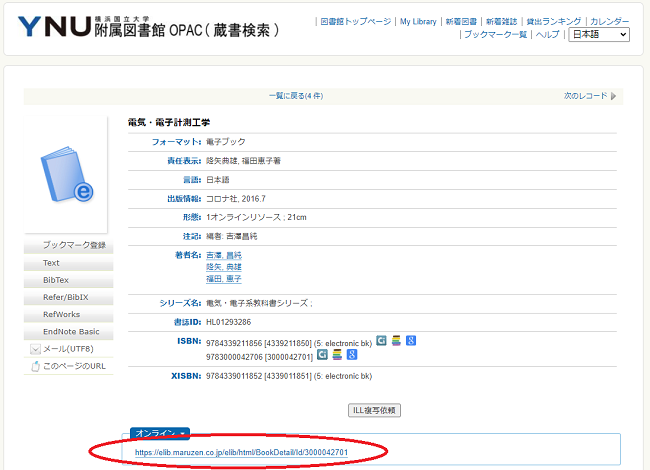
Task: Open the language dropdown showing 日本語
Action: [599, 34]
